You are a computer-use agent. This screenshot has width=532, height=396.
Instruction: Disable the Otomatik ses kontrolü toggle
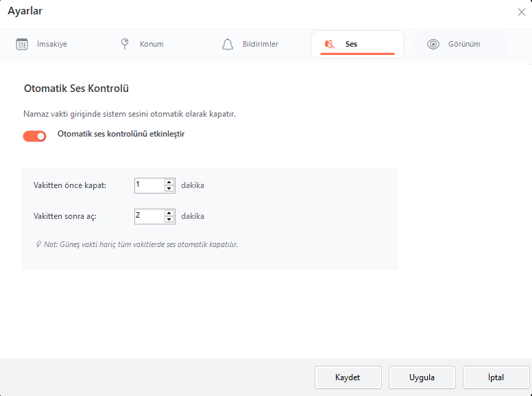pos(35,136)
